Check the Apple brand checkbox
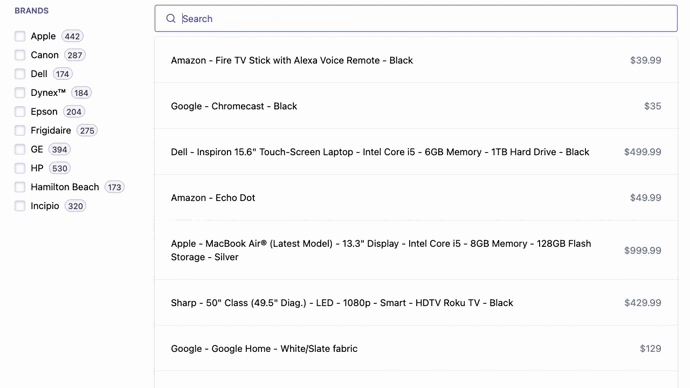The height and width of the screenshot is (388, 690). [x=20, y=36]
